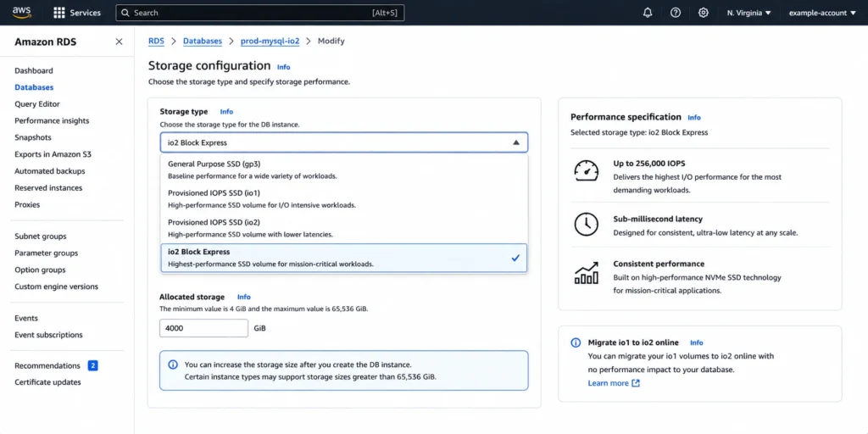Close the Amazon RDS sidebar panel
This screenshot has height=434, width=868.
pyautogui.click(x=119, y=42)
